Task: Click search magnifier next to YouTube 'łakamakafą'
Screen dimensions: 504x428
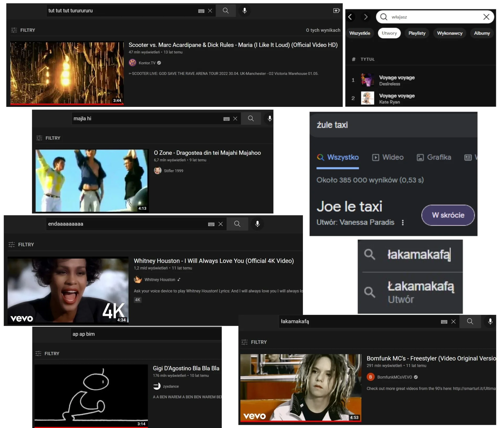Action: pos(470,321)
